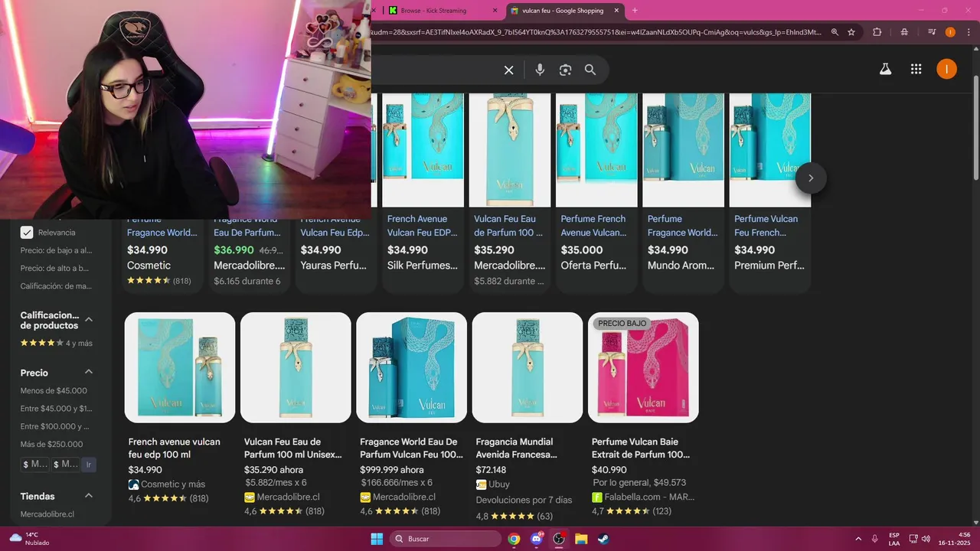Open OBS Studio from the taskbar
The image size is (980, 551).
click(559, 539)
